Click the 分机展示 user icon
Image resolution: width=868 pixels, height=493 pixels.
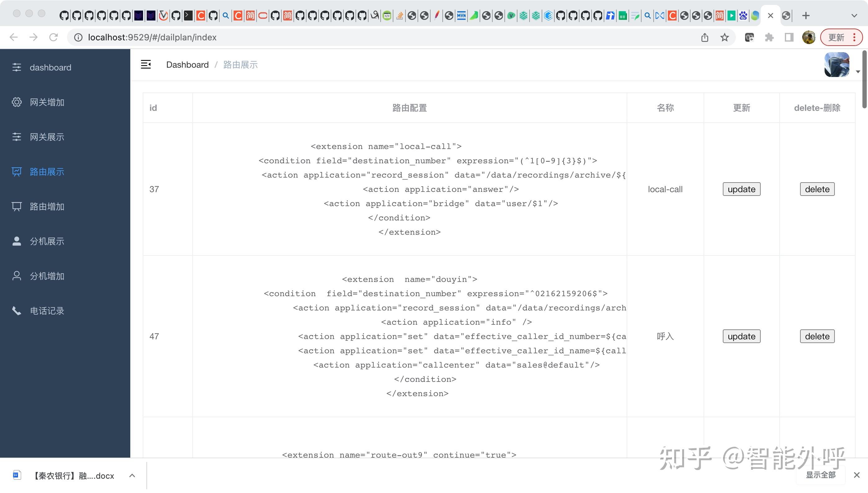[16, 241]
